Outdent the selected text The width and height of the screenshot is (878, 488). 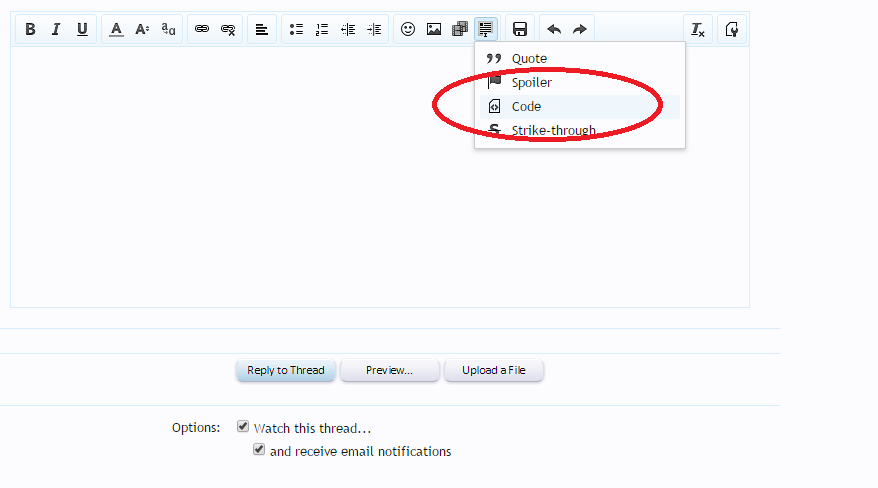348,29
